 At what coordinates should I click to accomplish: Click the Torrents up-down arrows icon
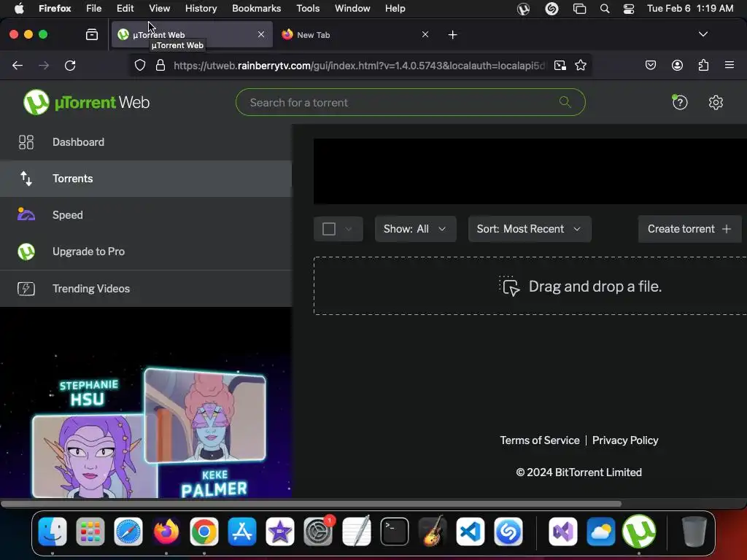26,179
